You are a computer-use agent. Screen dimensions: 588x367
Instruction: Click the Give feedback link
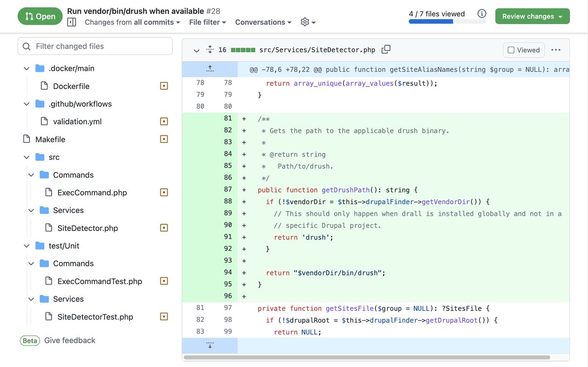tap(70, 341)
